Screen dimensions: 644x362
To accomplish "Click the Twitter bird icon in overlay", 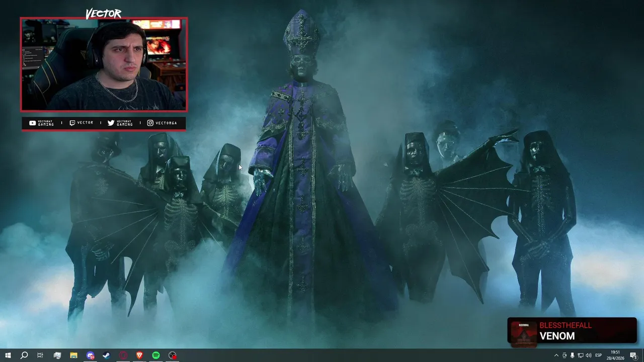I will [111, 123].
